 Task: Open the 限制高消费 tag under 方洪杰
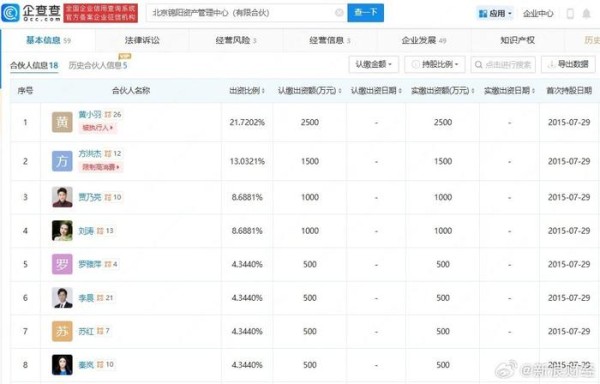point(101,167)
